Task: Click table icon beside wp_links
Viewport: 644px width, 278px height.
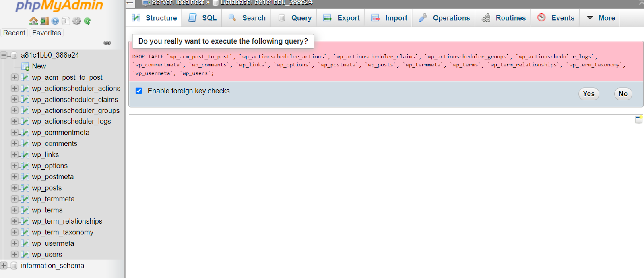Action: [25, 155]
